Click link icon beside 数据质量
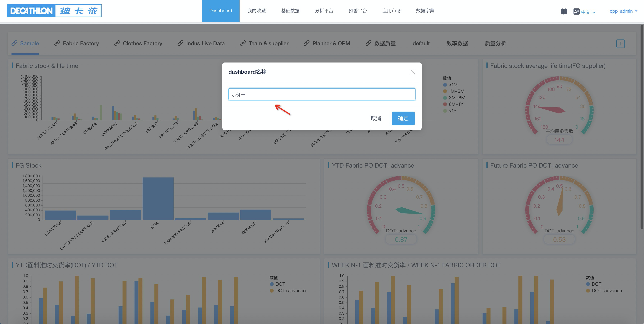 tap(368, 43)
